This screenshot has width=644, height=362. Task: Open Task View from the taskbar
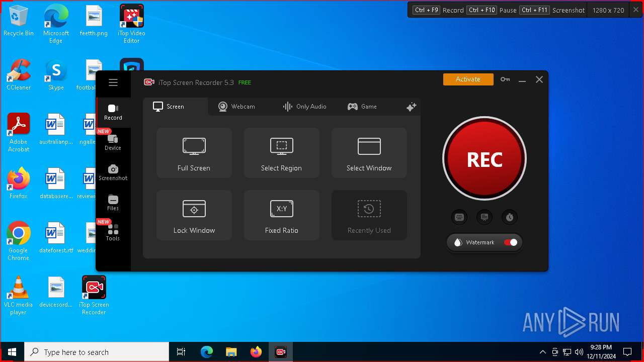point(181,352)
